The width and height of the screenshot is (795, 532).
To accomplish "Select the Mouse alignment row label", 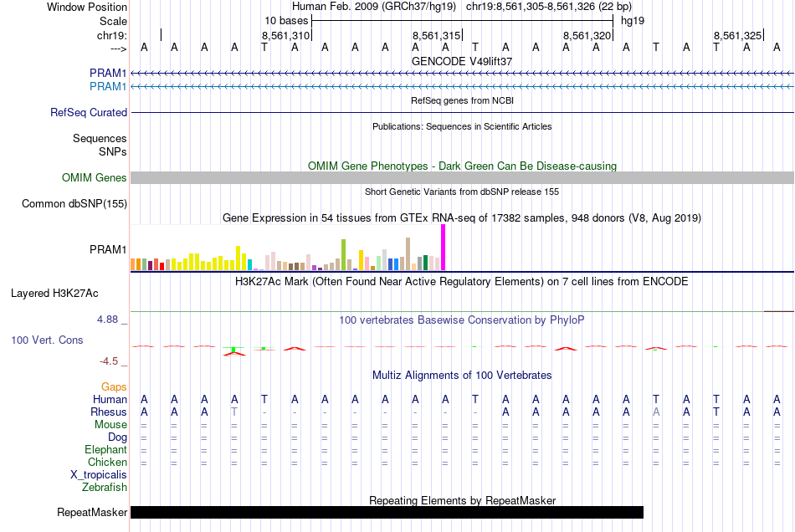I will 110,425.
